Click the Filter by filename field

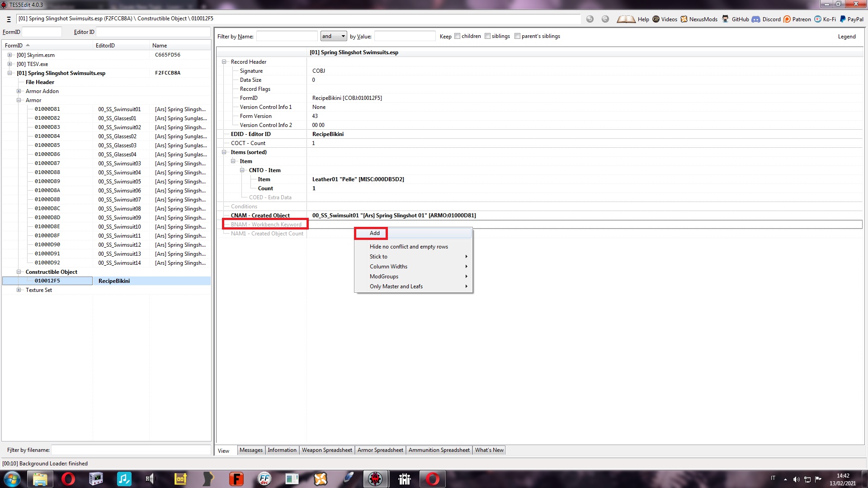click(131, 450)
